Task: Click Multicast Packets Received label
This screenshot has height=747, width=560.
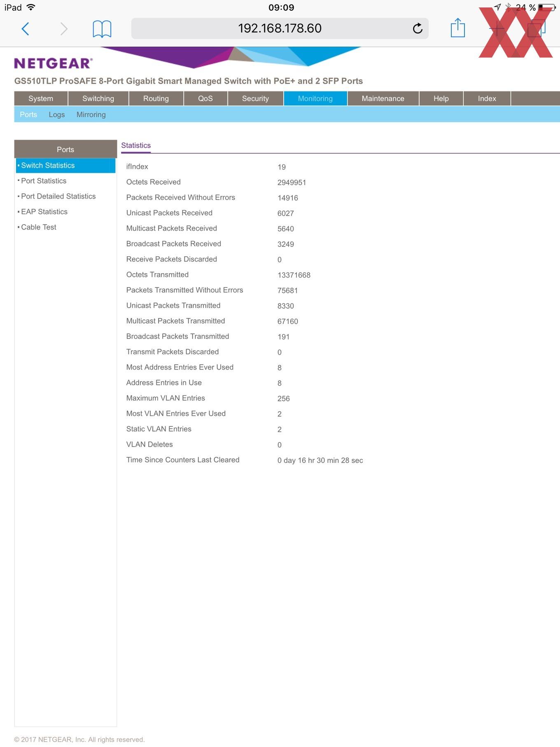Action: (x=171, y=228)
